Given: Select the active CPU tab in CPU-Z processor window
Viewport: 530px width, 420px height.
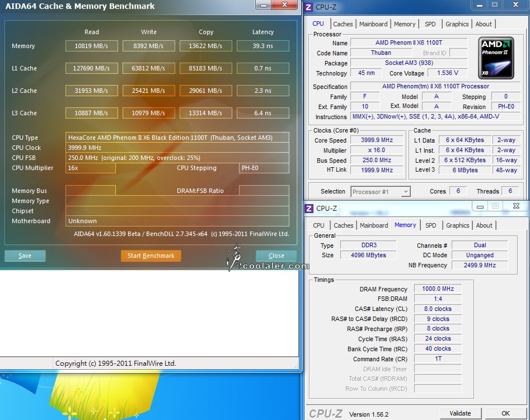Looking at the screenshot, I should (x=318, y=23).
